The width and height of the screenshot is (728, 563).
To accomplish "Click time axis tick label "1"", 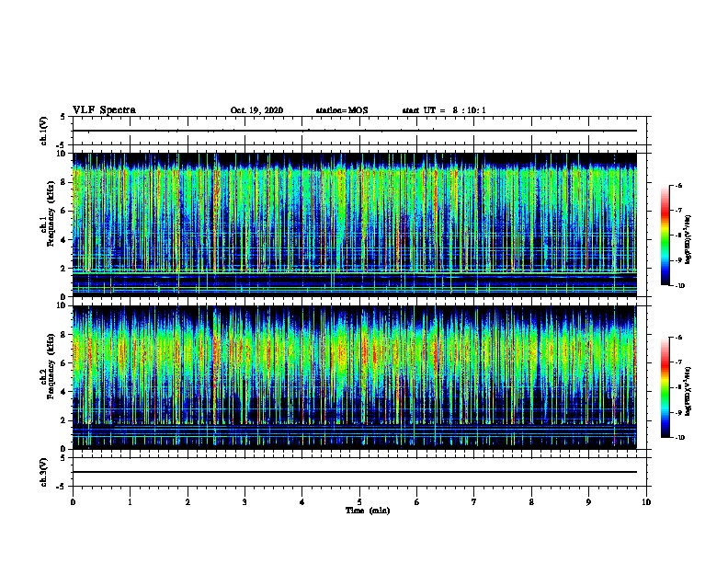I will click(130, 502).
